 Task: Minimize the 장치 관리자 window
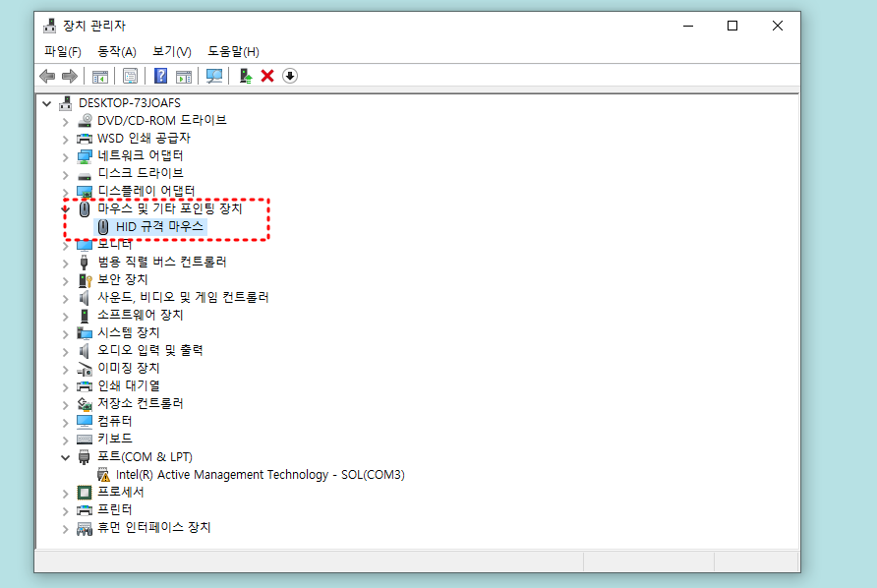[688, 26]
